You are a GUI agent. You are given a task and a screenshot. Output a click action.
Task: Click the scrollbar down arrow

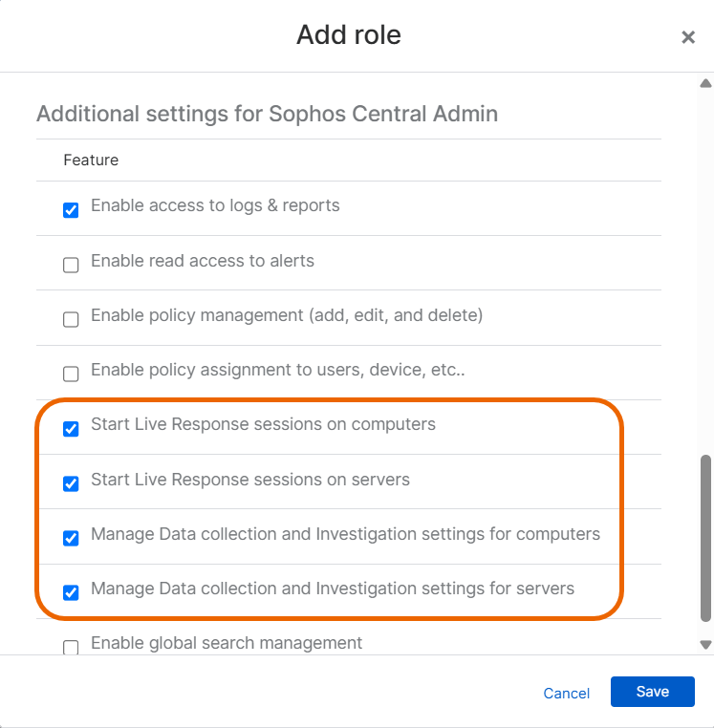coord(705,645)
